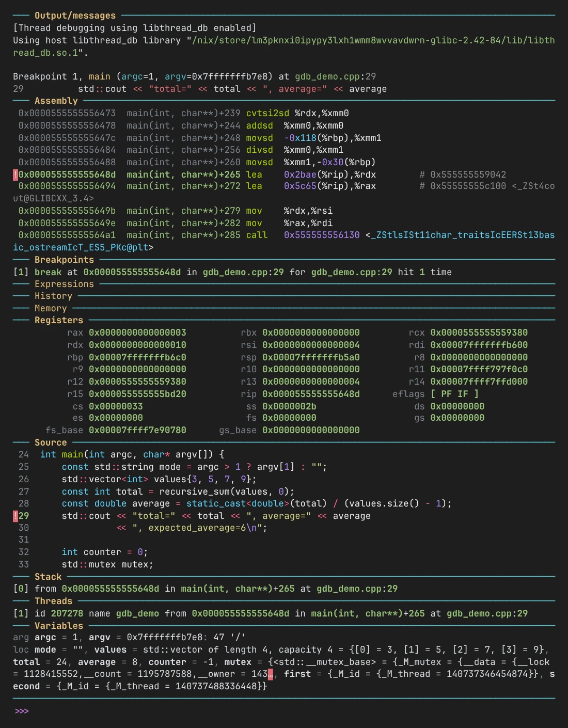This screenshot has height=728, width=568.
Task: Click the rip register value
Action: pyautogui.click(x=311, y=394)
